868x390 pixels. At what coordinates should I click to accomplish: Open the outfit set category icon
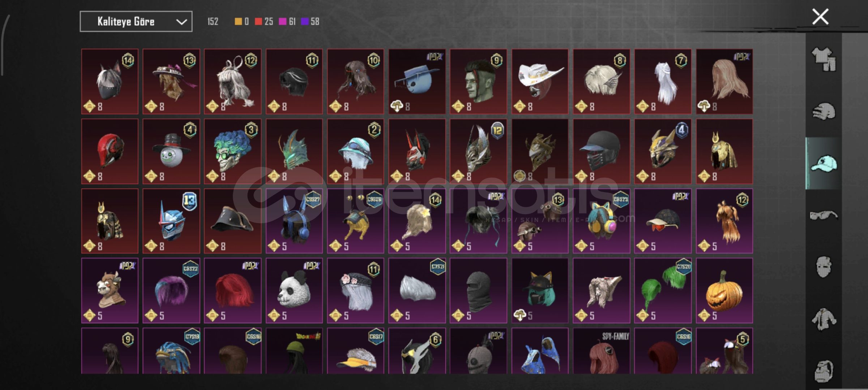click(824, 60)
